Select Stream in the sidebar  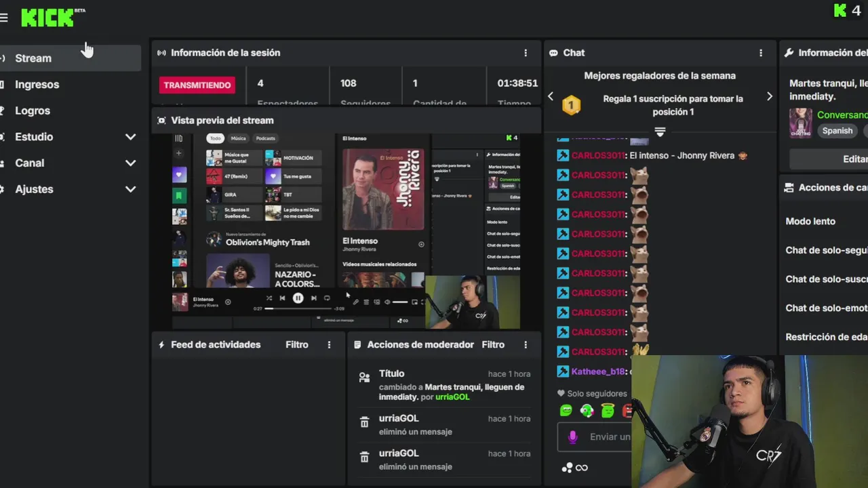pos(71,58)
